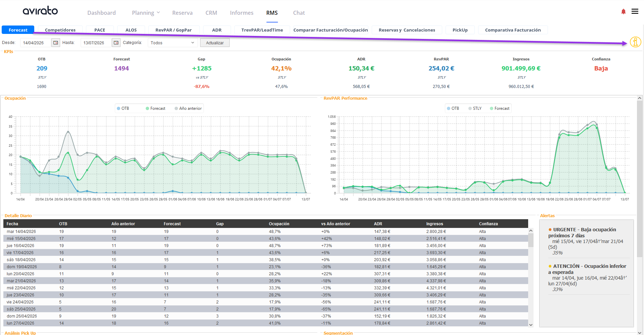Image resolution: width=644 pixels, height=335 pixels.
Task: Switch to the PickUp tab
Action: tap(460, 30)
